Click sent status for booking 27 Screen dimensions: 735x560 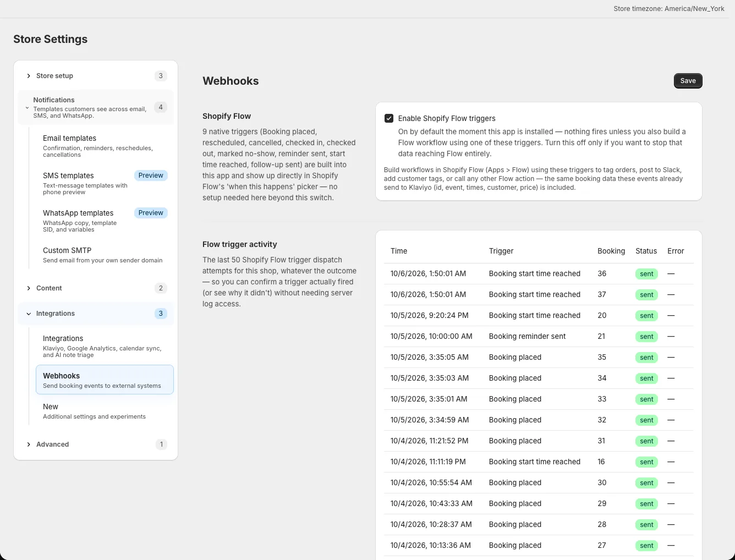(x=646, y=546)
